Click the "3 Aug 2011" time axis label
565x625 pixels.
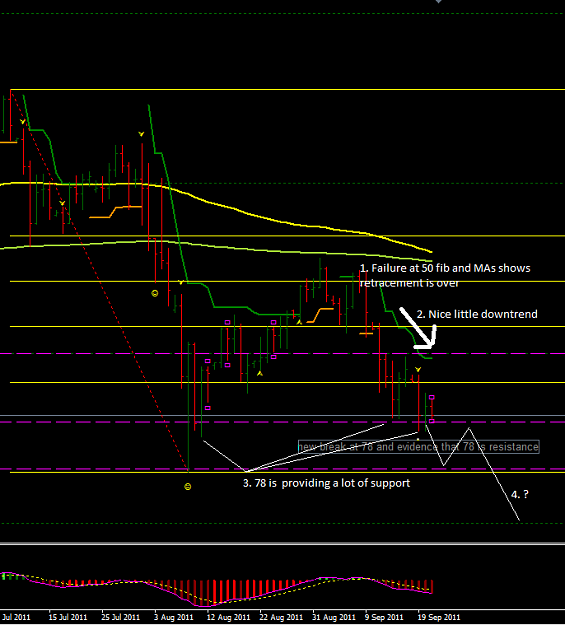[173, 617]
